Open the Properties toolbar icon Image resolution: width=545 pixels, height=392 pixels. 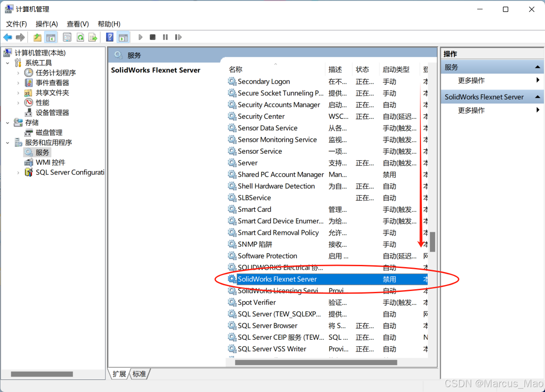pyautogui.click(x=67, y=37)
